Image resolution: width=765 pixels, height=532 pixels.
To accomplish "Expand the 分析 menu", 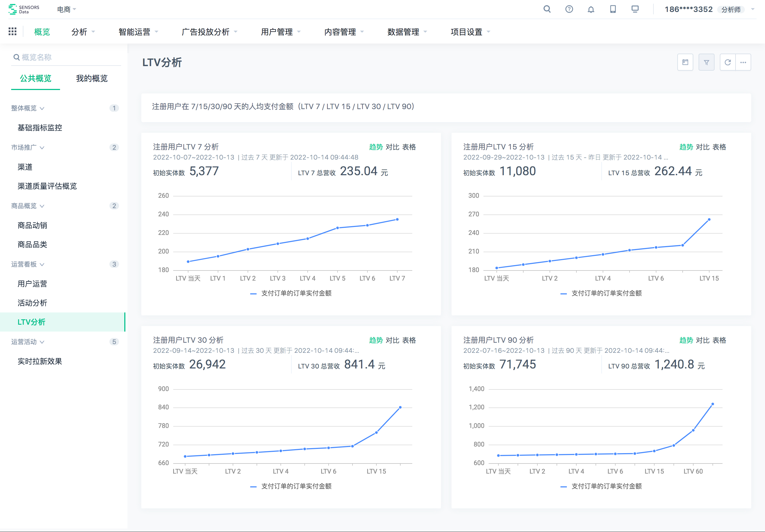I will [x=83, y=32].
